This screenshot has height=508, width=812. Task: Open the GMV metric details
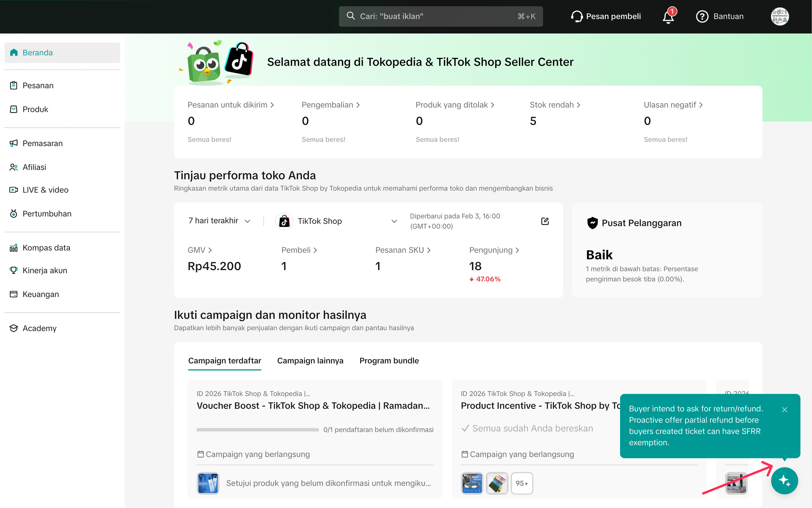[200, 250]
